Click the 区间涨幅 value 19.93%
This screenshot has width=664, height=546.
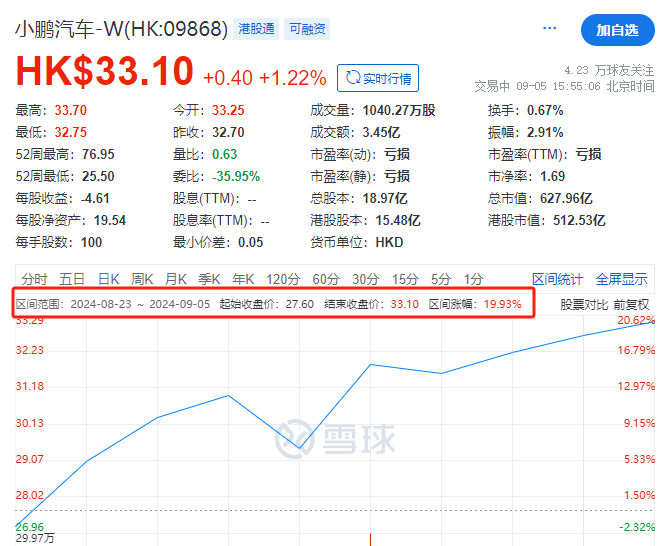(503, 305)
